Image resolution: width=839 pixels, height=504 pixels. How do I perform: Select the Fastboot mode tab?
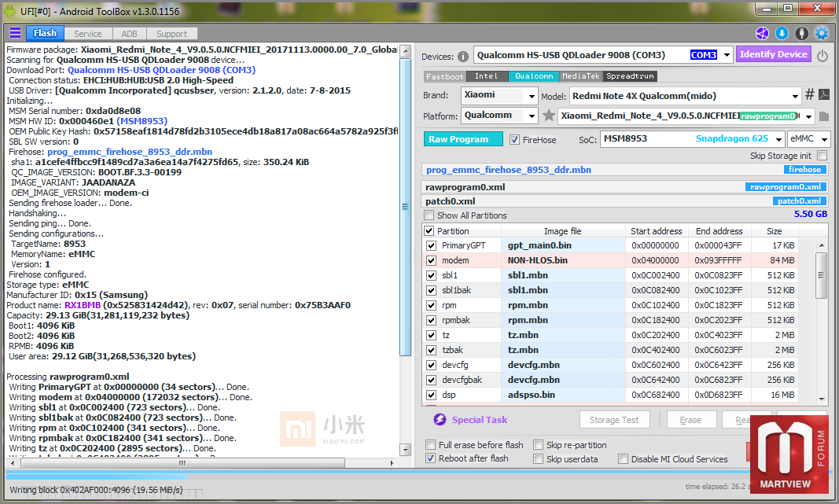coord(444,76)
